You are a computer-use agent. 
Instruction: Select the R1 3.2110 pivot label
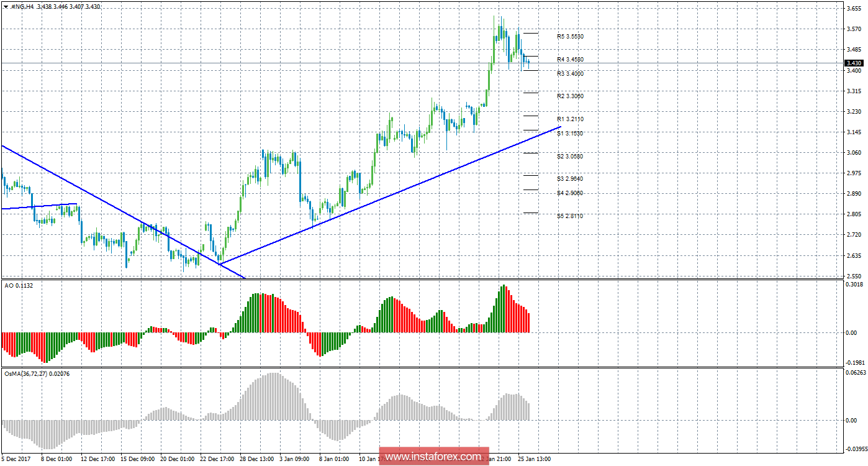click(x=570, y=119)
